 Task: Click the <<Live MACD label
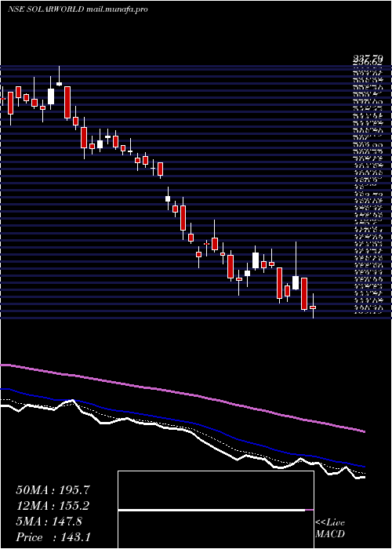[330, 529]
